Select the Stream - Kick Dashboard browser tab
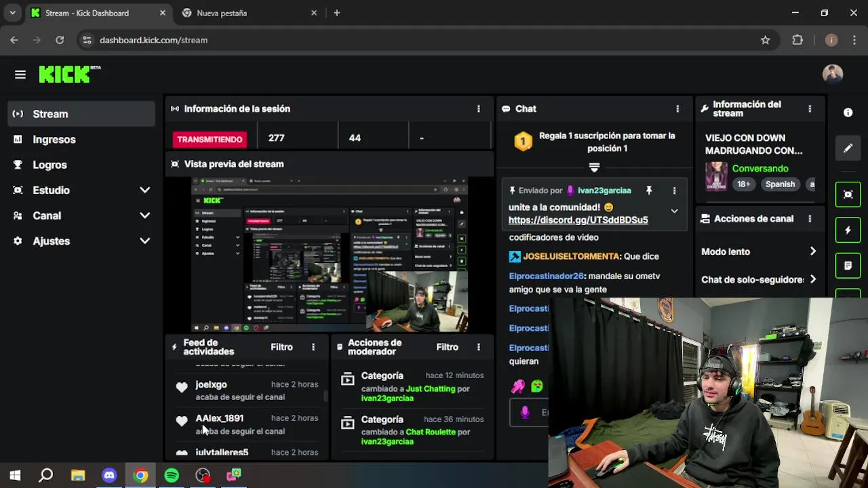 pyautogui.click(x=98, y=13)
